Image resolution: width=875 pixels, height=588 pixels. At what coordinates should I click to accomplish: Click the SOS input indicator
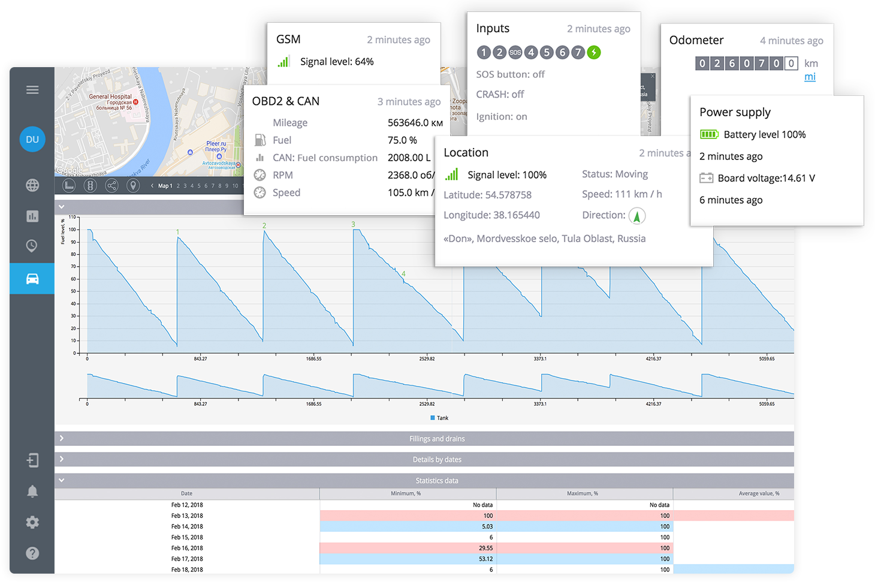[x=515, y=52]
